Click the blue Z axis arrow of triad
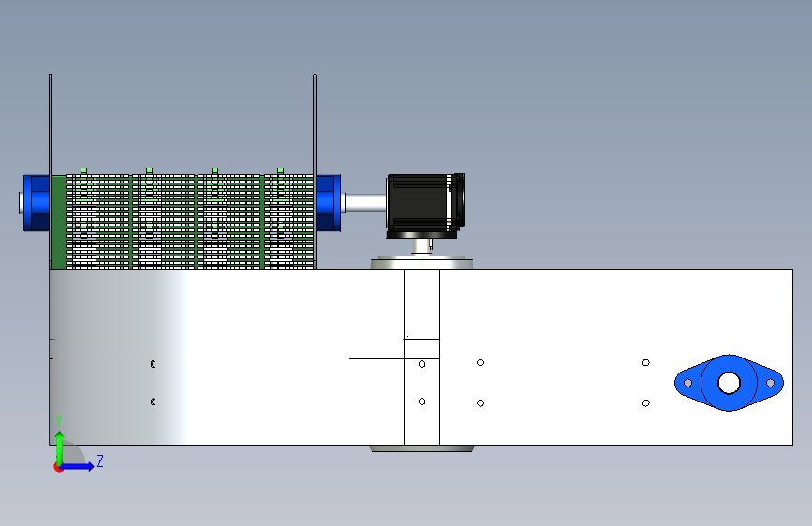 click(x=79, y=466)
